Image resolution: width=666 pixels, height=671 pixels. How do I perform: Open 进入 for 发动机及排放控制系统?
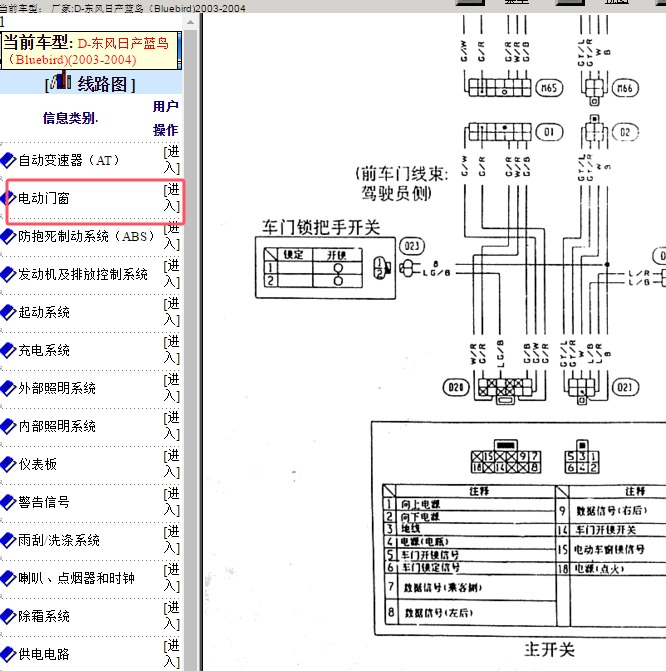point(172,274)
